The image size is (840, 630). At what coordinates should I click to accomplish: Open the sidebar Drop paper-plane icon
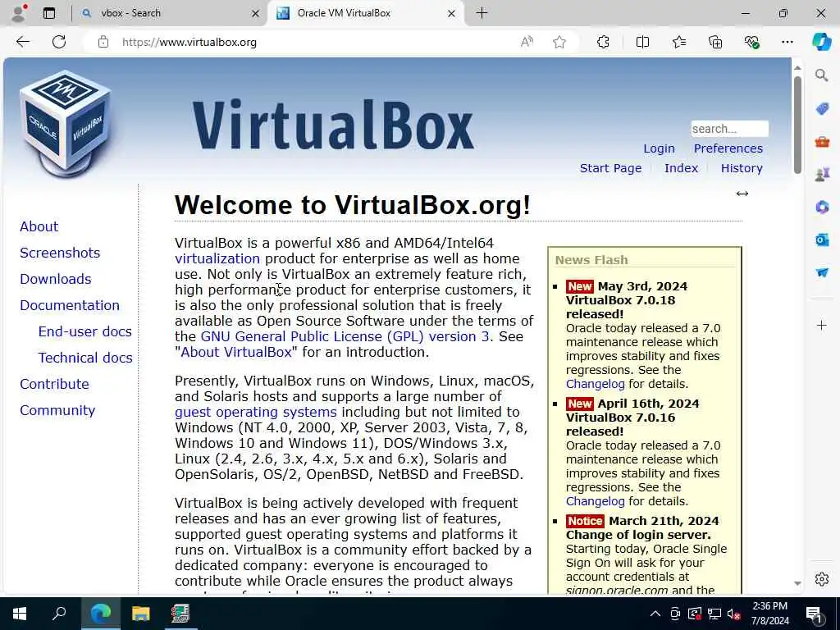point(822,272)
